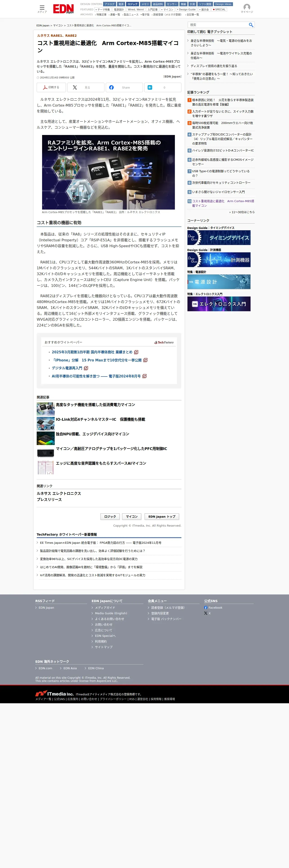Open 変換効率96%以上 white paper news

89,559
